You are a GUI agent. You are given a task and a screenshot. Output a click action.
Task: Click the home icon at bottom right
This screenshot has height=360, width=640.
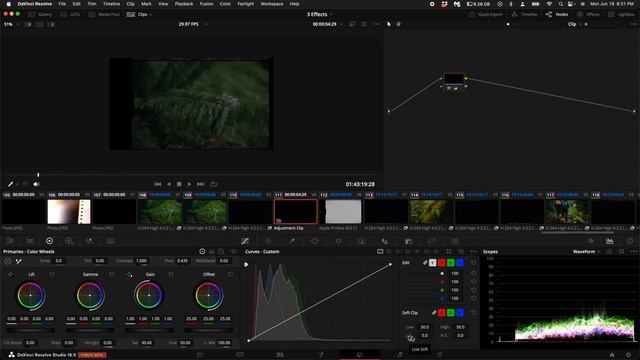point(612,355)
